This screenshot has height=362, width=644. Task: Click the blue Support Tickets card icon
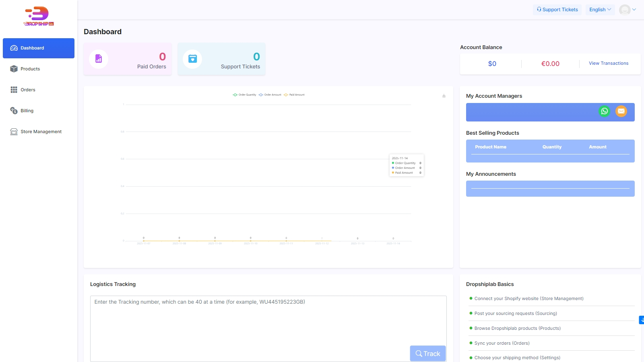tap(192, 59)
